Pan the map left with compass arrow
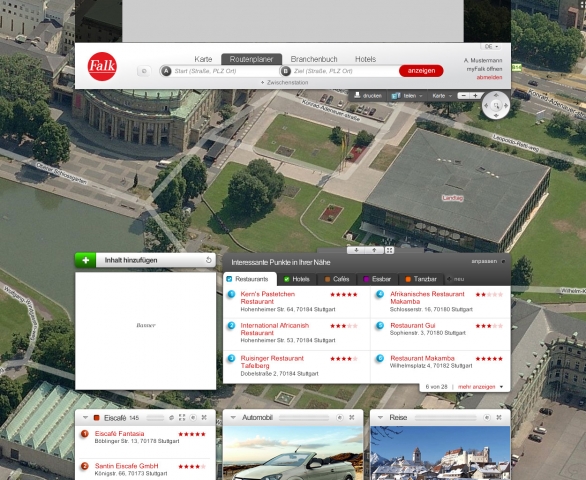The image size is (586, 480). [x=486, y=106]
